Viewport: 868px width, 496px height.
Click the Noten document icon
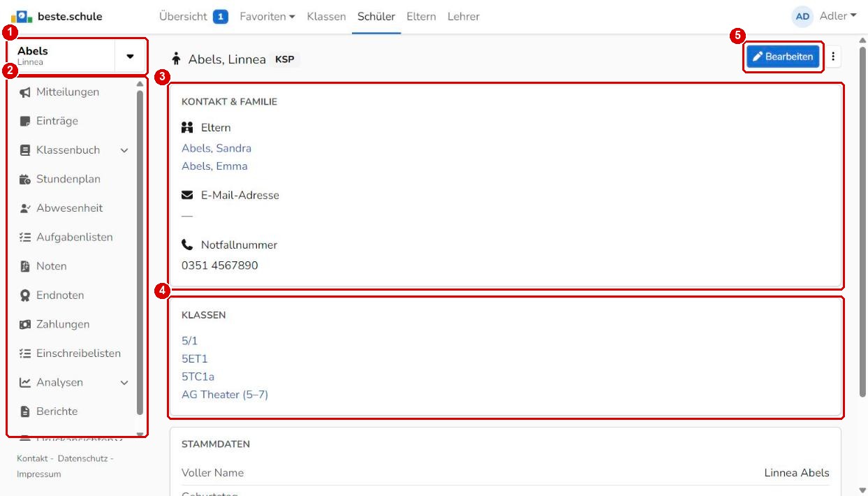(x=24, y=267)
